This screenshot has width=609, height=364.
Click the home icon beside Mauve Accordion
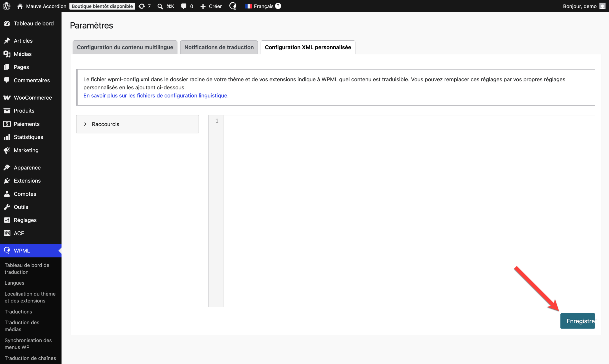pyautogui.click(x=20, y=6)
